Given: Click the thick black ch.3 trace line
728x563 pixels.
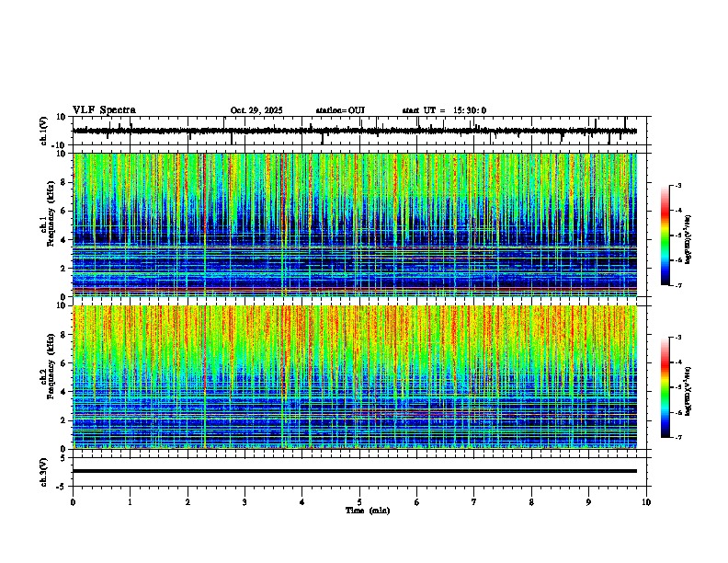Looking at the screenshot, I should point(355,471).
